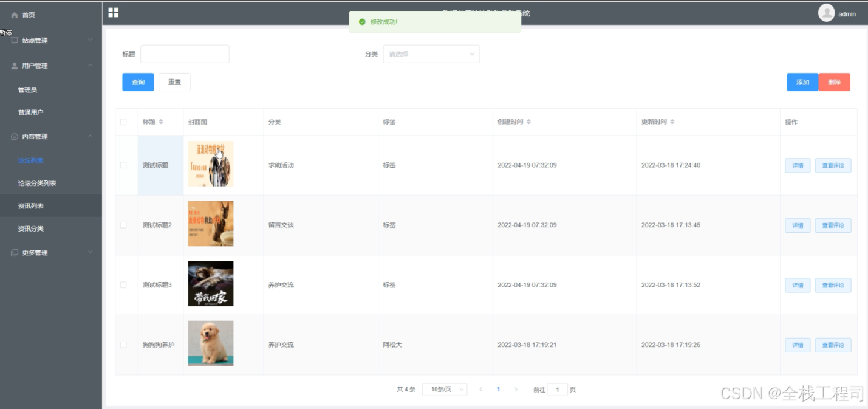Open 详情 for 测试标题2 row
Image resolution: width=868 pixels, height=409 pixels.
point(798,225)
